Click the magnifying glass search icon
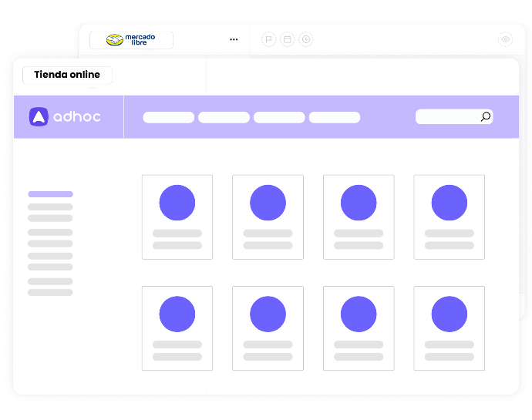This screenshot has width=532, height=420. point(485,117)
